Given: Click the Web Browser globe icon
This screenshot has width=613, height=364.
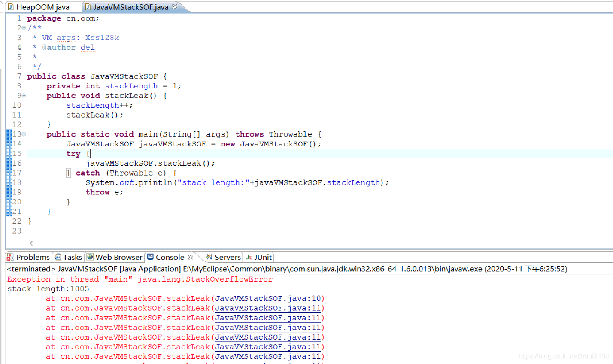Looking at the screenshot, I should 90,257.
